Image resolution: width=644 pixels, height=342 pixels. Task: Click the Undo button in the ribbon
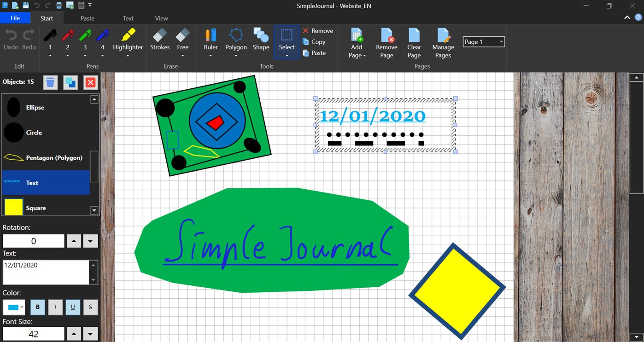coord(11,39)
